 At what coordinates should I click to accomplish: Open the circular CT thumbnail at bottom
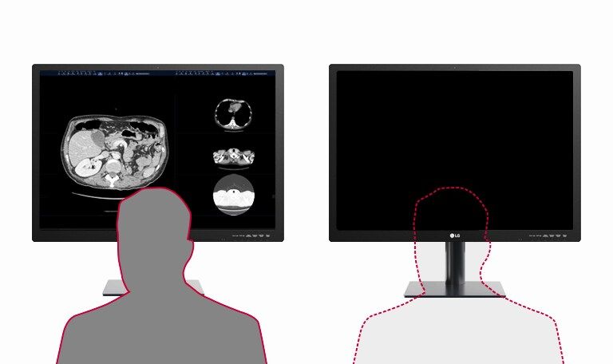coord(233,195)
